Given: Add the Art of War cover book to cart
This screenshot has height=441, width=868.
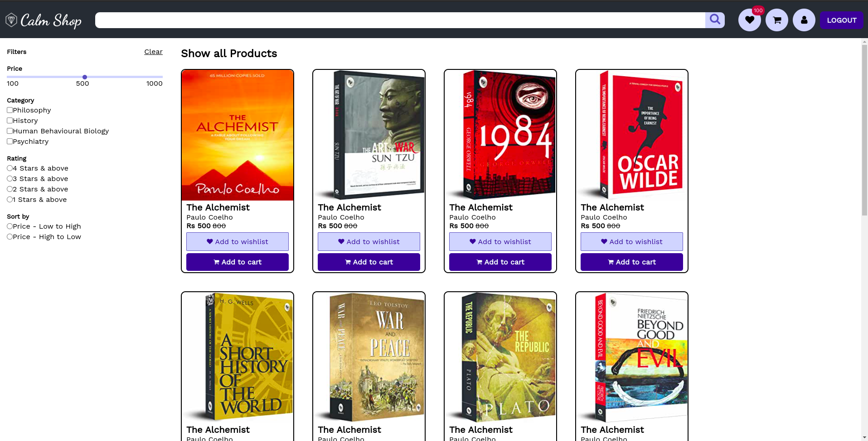Looking at the screenshot, I should [x=369, y=262].
